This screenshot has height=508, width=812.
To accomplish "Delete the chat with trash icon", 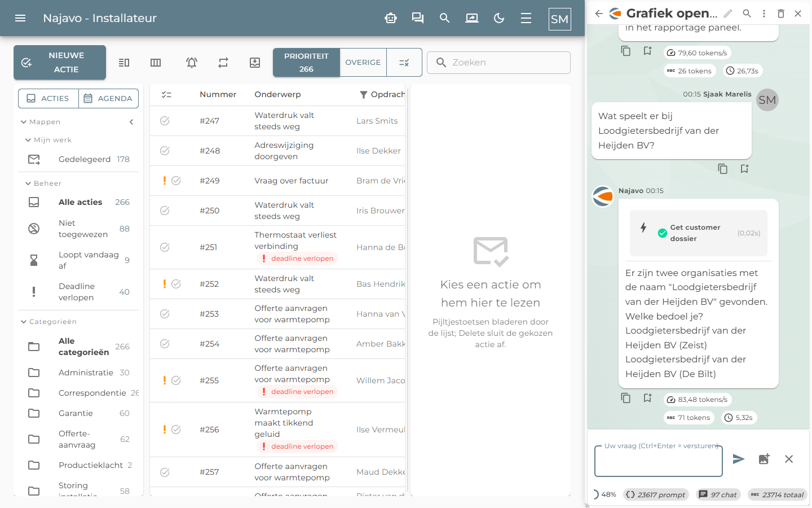I will point(781,14).
